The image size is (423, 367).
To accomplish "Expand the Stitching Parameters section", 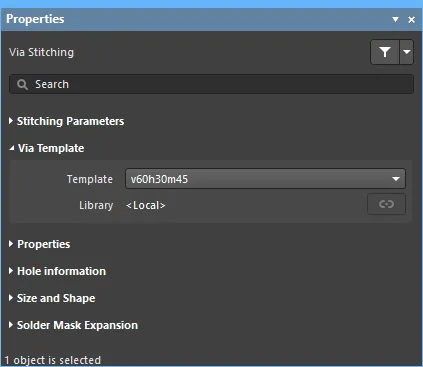I will (x=11, y=121).
